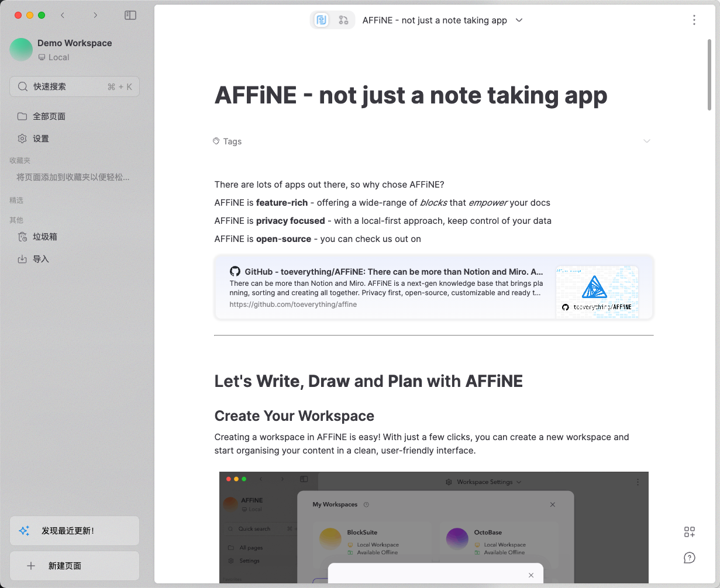Toggle the sidebar panel icon
The image size is (720, 588).
click(130, 15)
